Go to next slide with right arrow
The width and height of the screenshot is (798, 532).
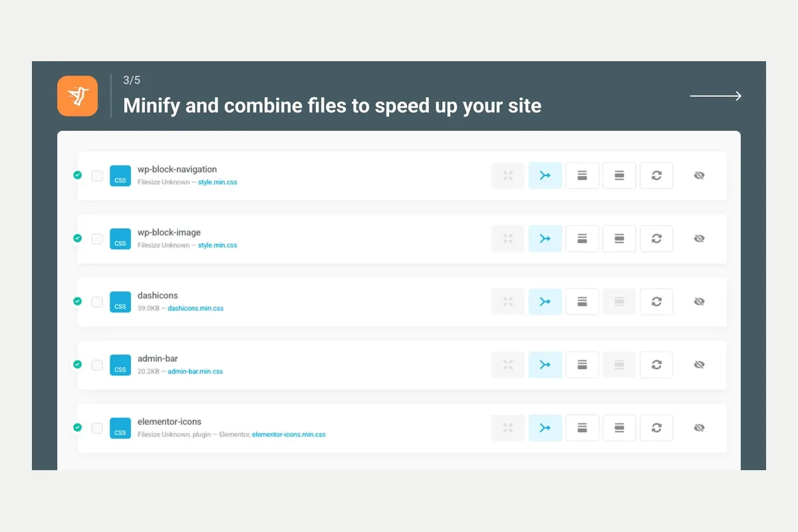[716, 96]
